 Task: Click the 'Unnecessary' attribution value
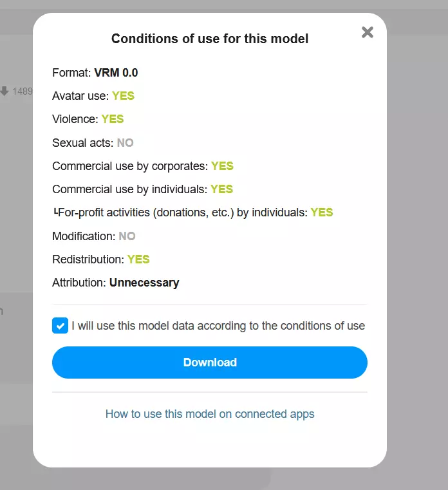[x=144, y=283]
